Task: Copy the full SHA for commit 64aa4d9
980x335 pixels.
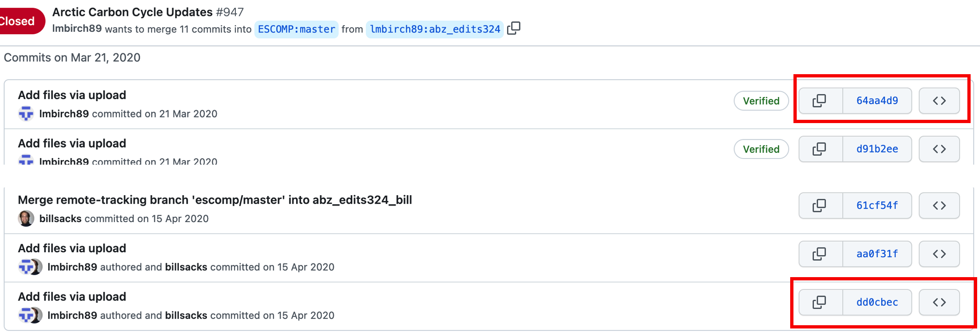Action: coord(820,101)
